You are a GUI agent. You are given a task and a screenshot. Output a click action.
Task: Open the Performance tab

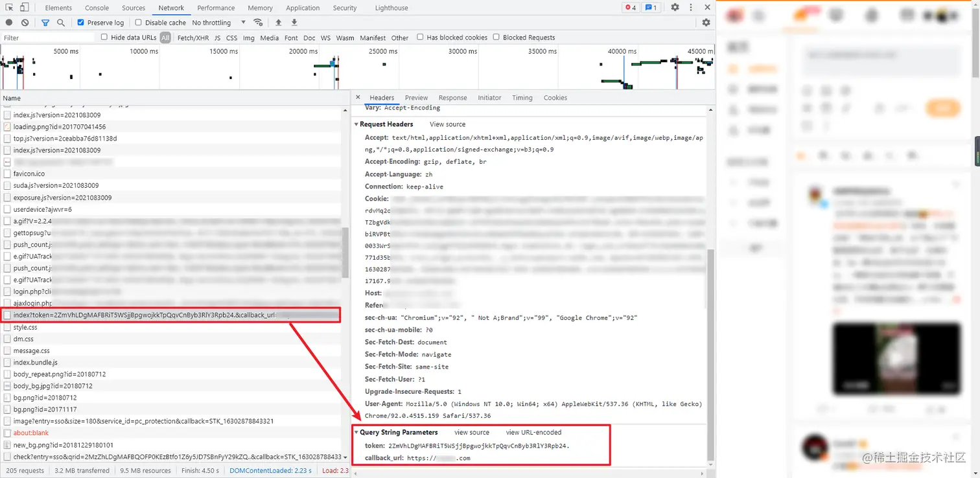coord(216,8)
